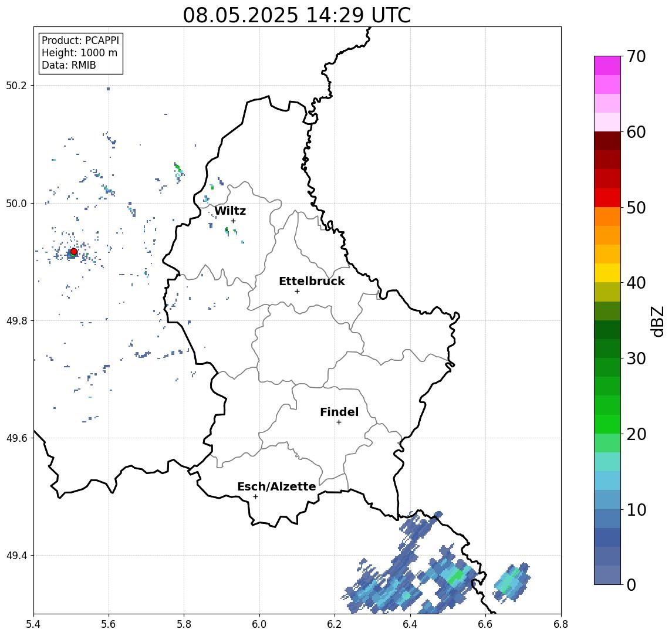Click the red radar location marker
The width and height of the screenshot is (672, 636).
[x=74, y=252]
